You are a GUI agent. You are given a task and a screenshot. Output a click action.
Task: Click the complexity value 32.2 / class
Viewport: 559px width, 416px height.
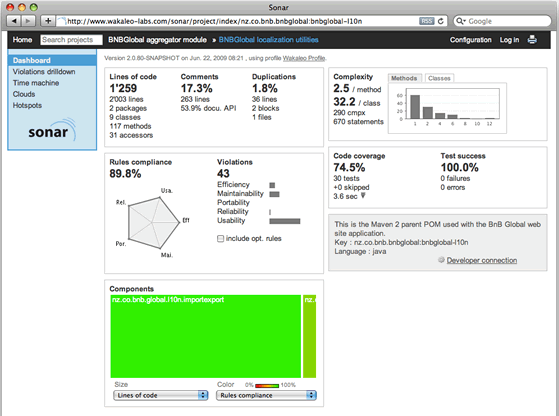(x=357, y=102)
